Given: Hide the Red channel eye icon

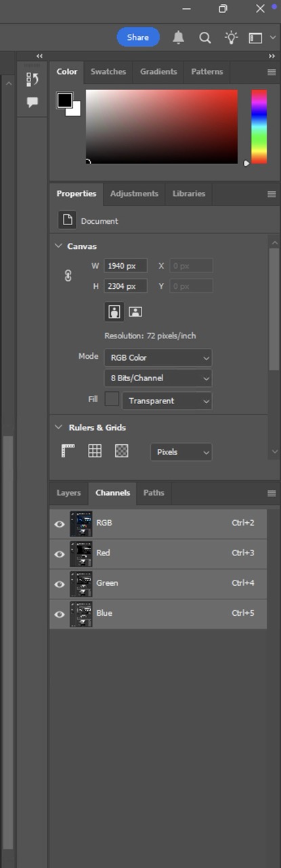Looking at the screenshot, I should coord(60,554).
